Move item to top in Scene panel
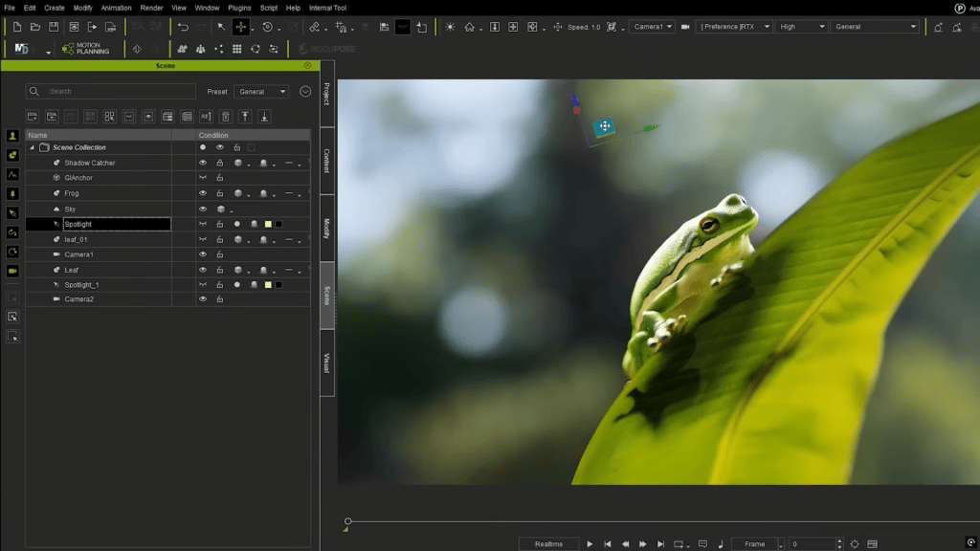 click(x=245, y=117)
